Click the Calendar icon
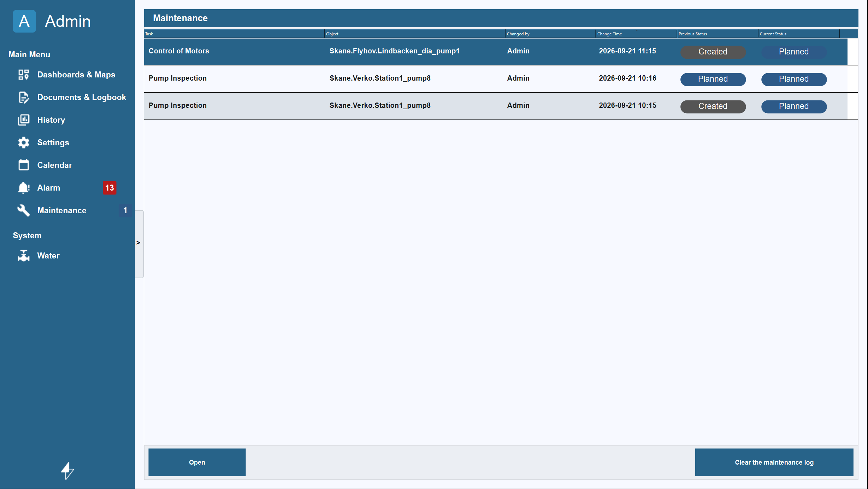This screenshot has height=489, width=868. point(24,165)
